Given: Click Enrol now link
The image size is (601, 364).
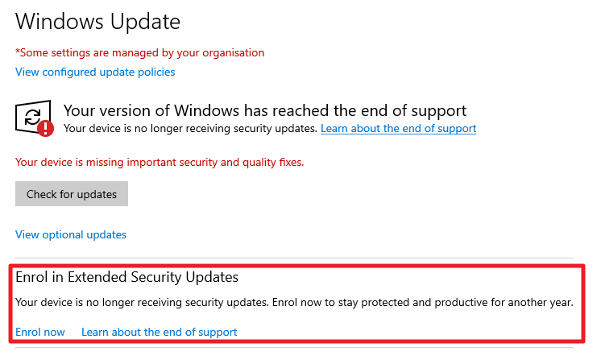Looking at the screenshot, I should (x=40, y=332).
